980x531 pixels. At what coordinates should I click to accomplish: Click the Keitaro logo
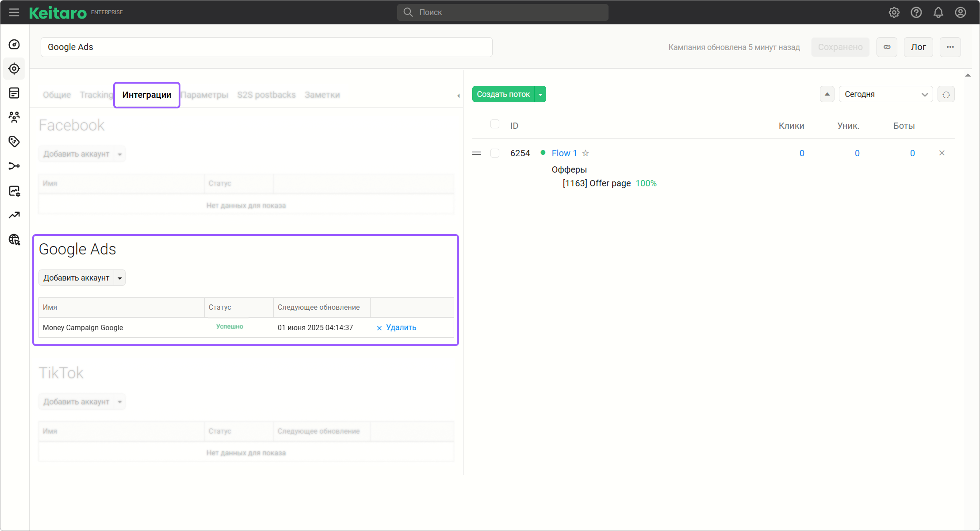pyautogui.click(x=58, y=12)
